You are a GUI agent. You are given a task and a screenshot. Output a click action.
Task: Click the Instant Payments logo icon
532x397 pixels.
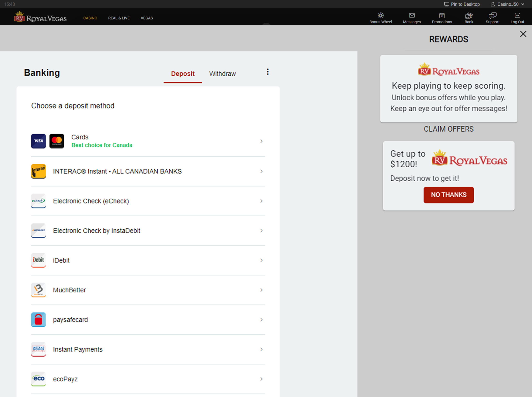pyautogui.click(x=38, y=349)
